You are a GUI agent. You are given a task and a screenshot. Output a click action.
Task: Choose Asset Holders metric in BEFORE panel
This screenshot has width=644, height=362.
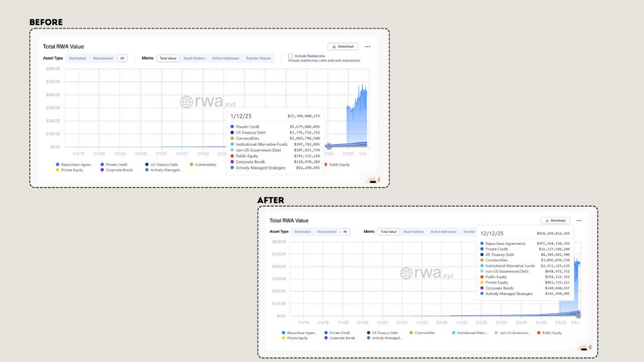[194, 58]
